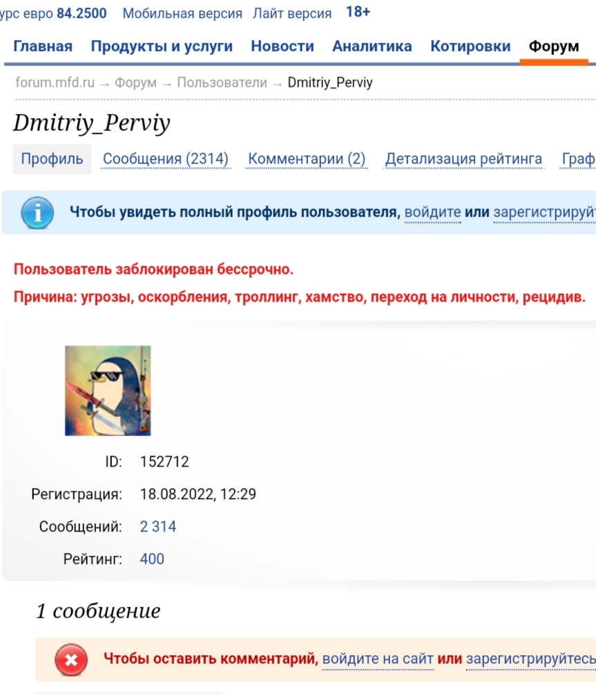Switch to Сообщения (2314) tab
Screen dimensions: 596x700
click(x=166, y=159)
